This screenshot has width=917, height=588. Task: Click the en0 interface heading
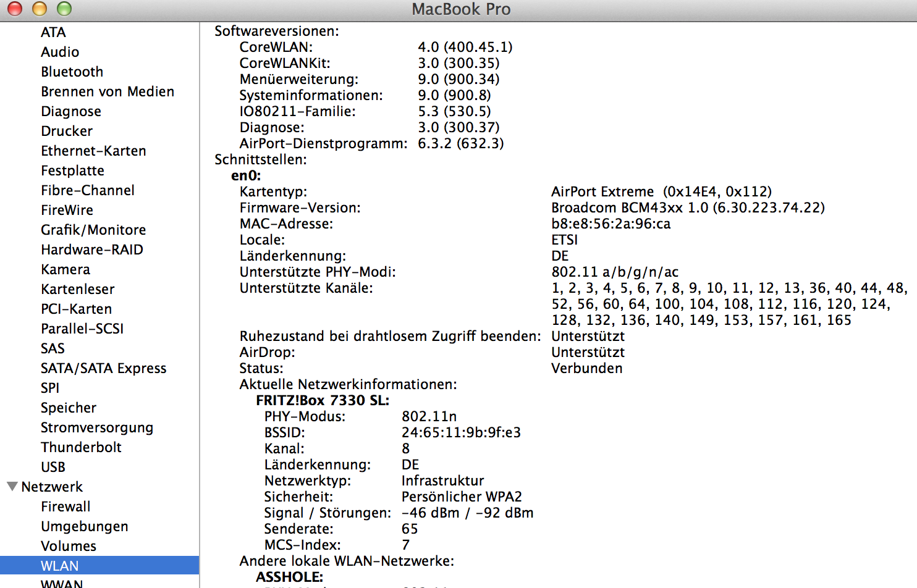(x=246, y=175)
